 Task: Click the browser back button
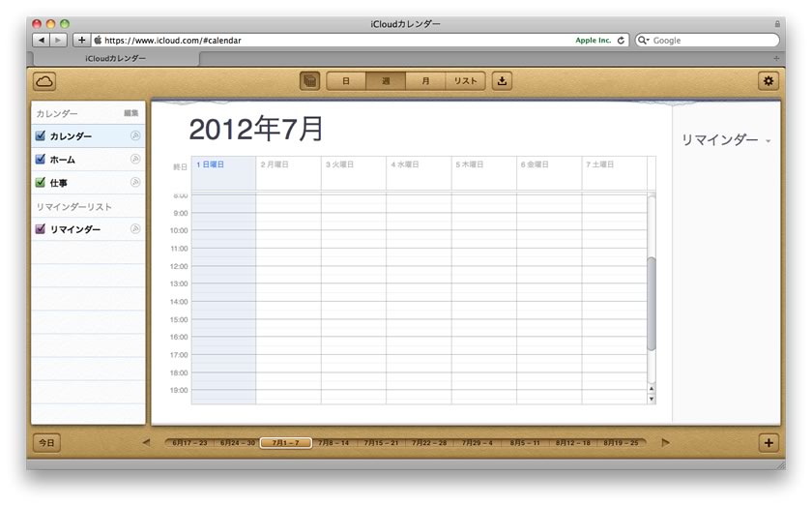(x=42, y=40)
